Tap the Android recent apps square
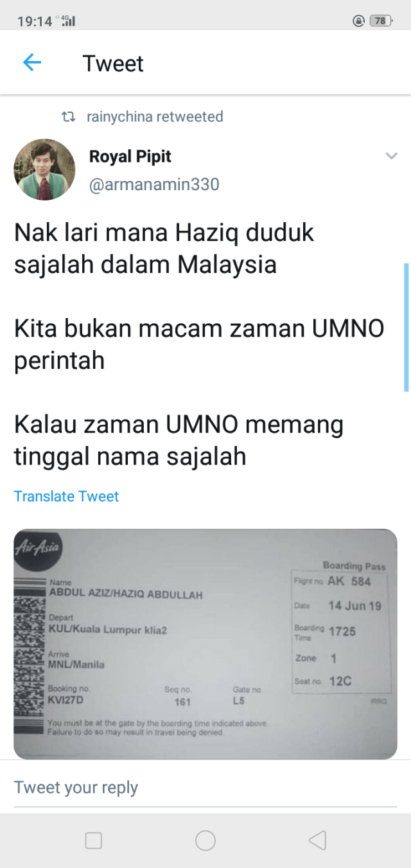This screenshot has width=411, height=868. [94, 840]
